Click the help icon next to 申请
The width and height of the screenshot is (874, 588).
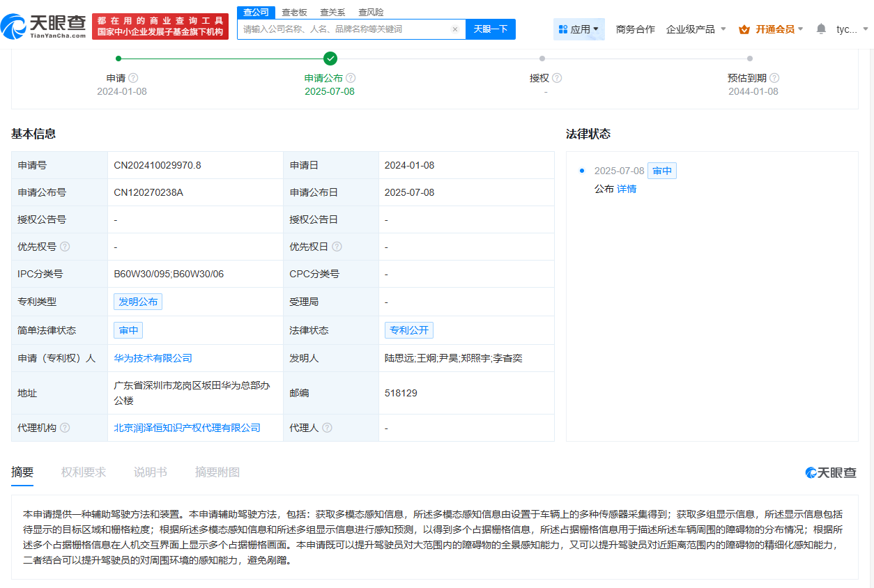133,78
